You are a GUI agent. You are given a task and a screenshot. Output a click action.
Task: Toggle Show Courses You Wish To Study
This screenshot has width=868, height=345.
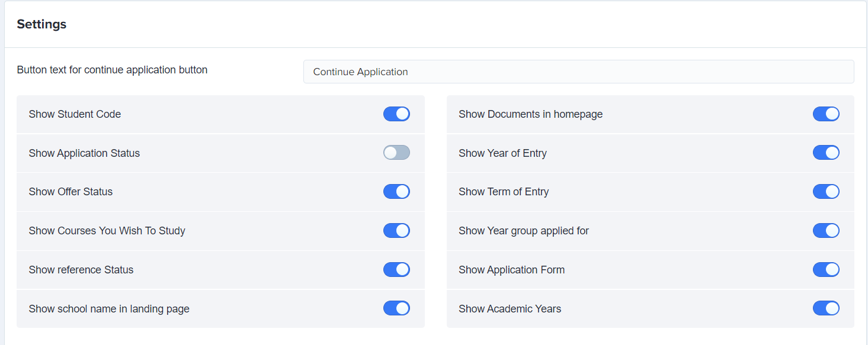tap(396, 231)
